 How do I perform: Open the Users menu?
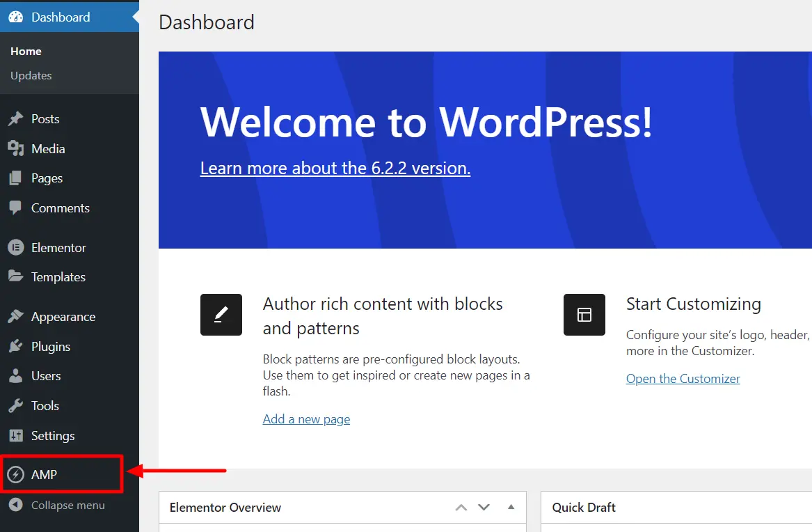point(70,376)
